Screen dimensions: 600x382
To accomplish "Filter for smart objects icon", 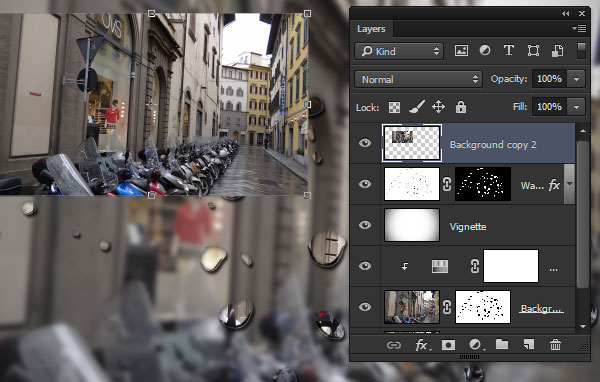I will point(557,51).
